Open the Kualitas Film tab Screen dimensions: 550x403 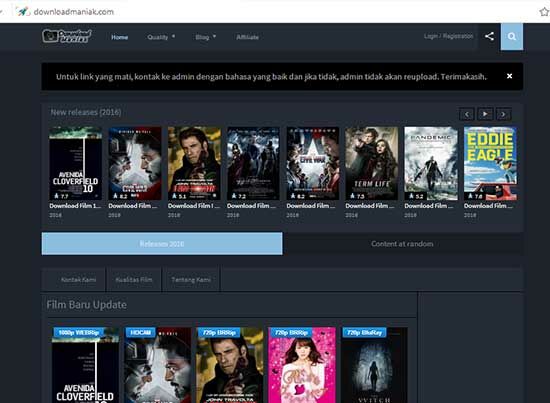[x=134, y=280]
